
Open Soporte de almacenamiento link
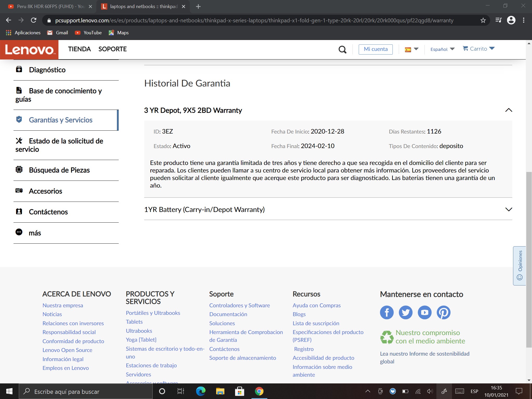pos(243,358)
